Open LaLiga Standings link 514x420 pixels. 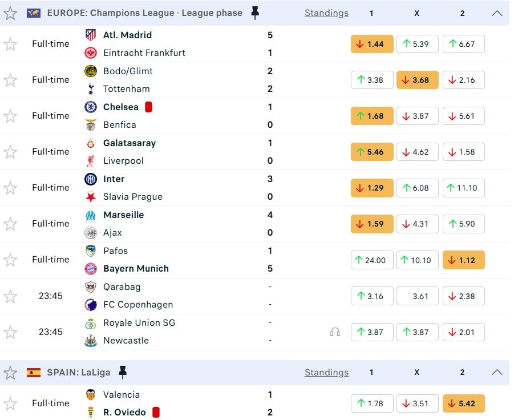click(326, 373)
